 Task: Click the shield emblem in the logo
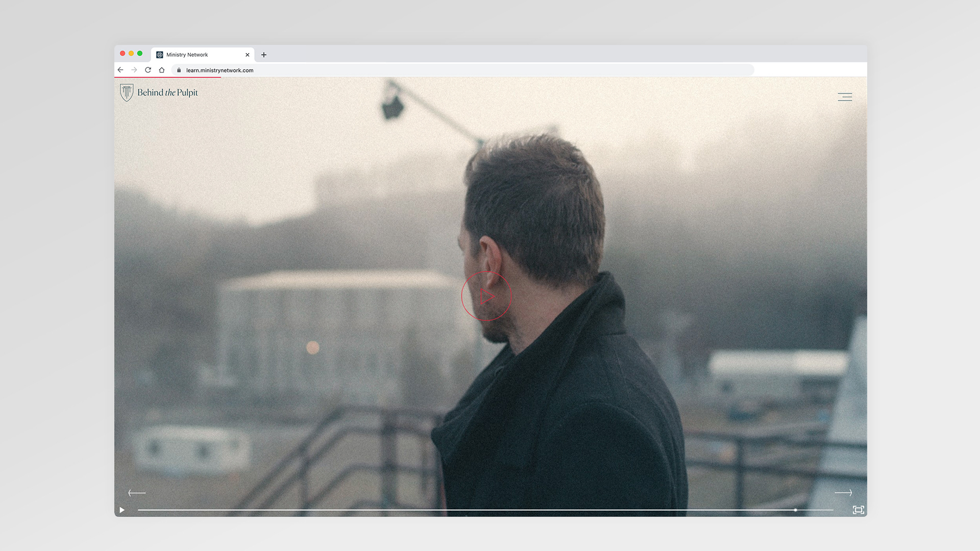(x=127, y=93)
